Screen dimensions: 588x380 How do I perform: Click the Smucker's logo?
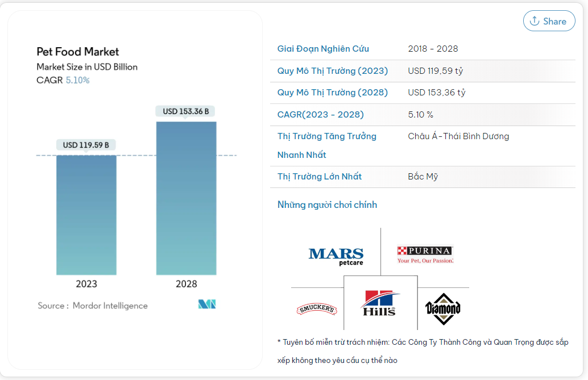point(316,310)
